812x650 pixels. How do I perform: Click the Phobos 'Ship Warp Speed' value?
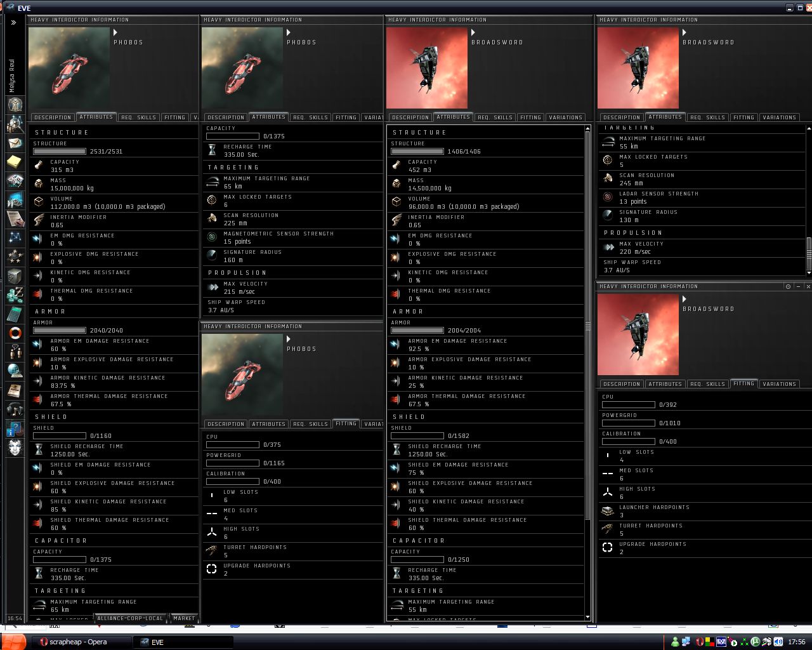tap(221, 310)
